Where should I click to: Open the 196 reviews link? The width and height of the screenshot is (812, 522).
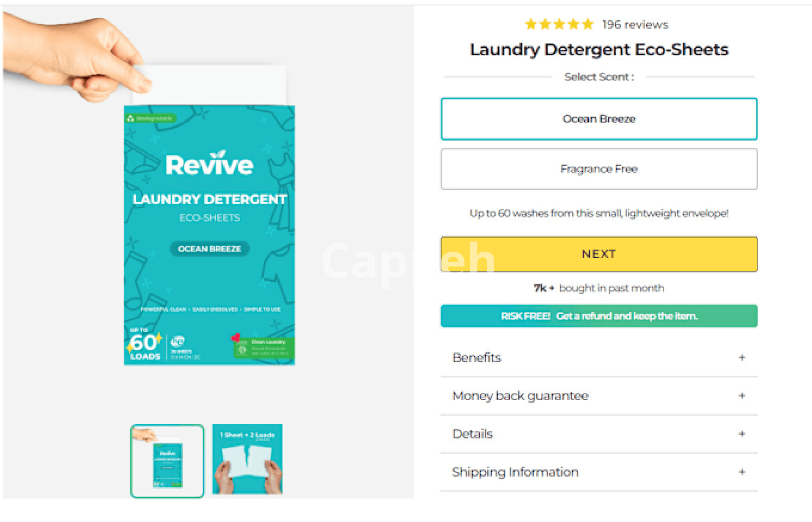pyautogui.click(x=635, y=25)
